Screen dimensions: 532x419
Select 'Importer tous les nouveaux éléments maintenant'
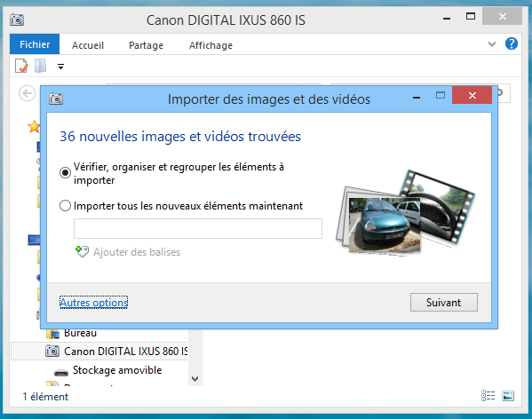pyautogui.click(x=65, y=205)
